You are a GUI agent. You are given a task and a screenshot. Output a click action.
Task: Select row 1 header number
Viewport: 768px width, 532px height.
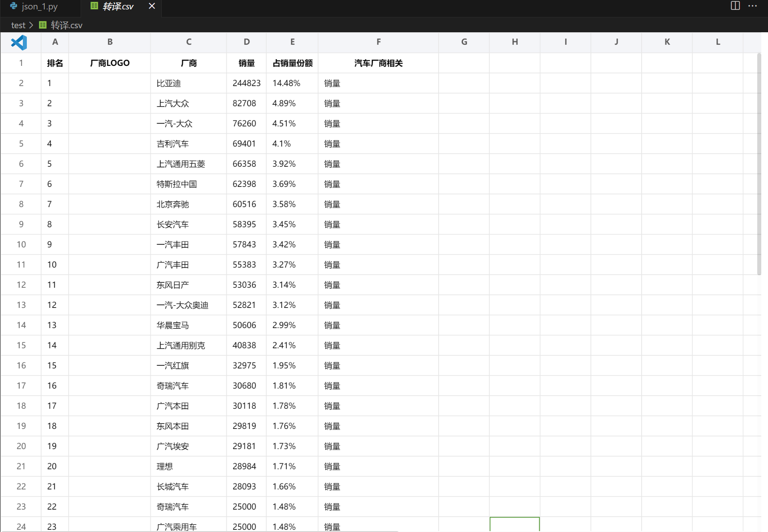21,63
